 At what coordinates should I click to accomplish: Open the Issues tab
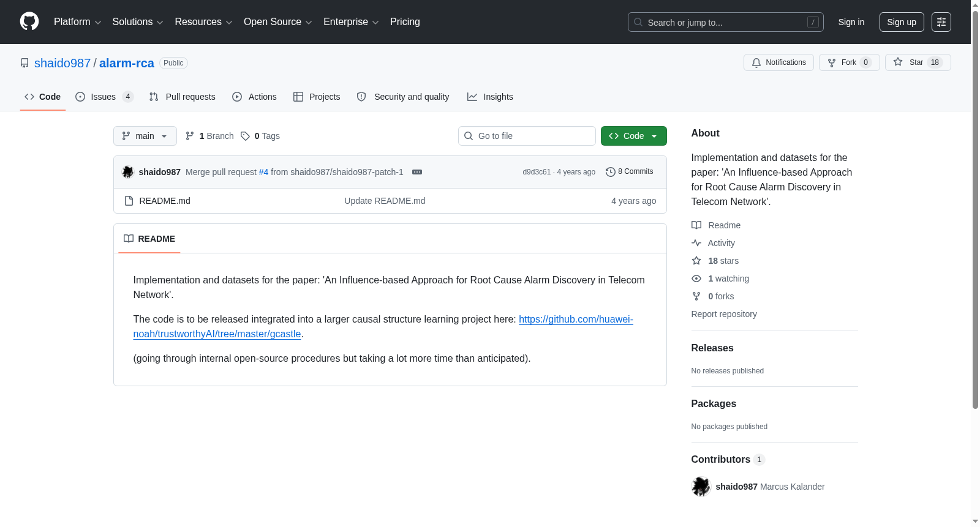(x=104, y=97)
